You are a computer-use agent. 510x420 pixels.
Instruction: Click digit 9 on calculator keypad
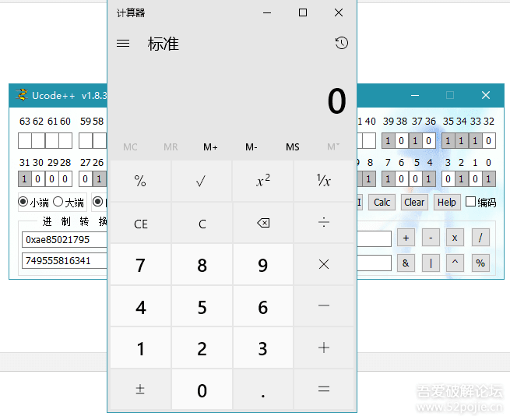coord(263,264)
